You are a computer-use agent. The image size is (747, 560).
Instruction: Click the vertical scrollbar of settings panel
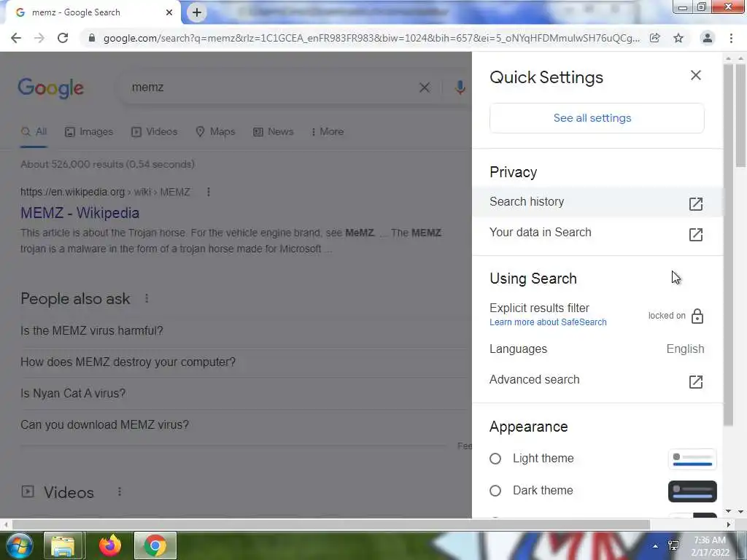[728, 245]
